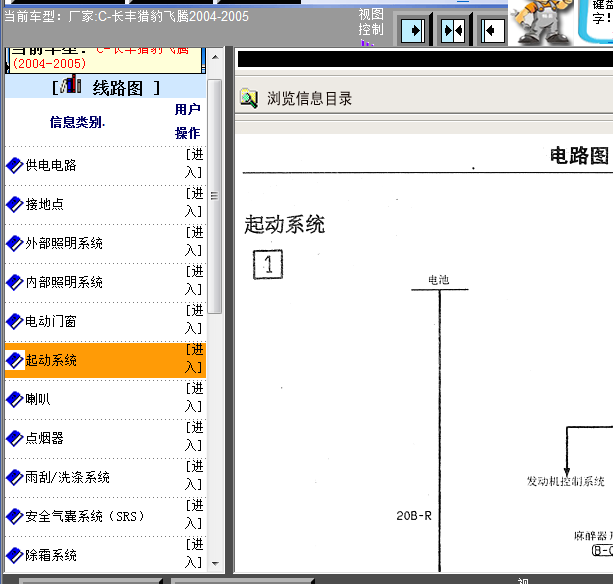The image size is (613, 584).
Task: Open 供电电路 via its [进入] link
Action: pos(194,163)
